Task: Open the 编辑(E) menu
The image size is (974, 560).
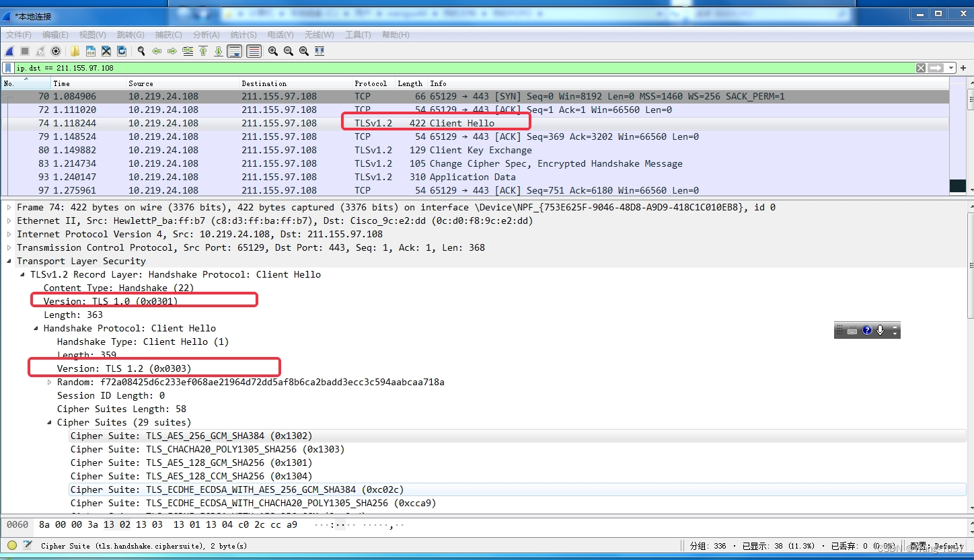Action: [55, 35]
